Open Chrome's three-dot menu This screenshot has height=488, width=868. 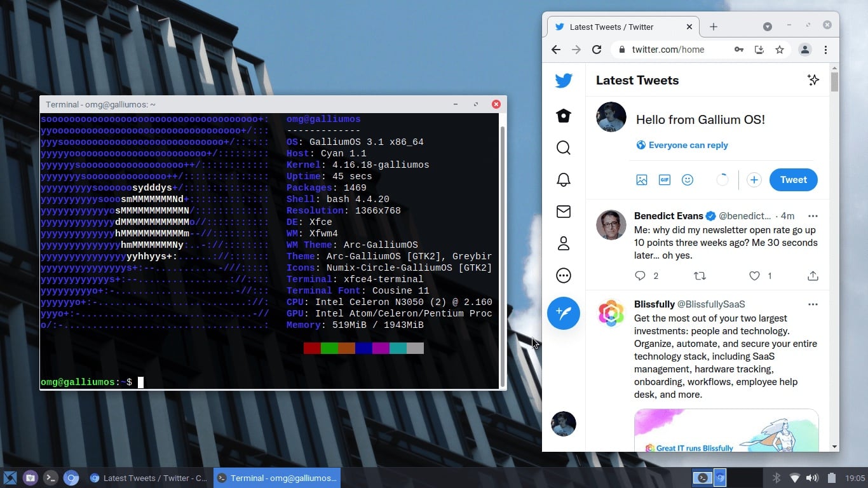[825, 50]
